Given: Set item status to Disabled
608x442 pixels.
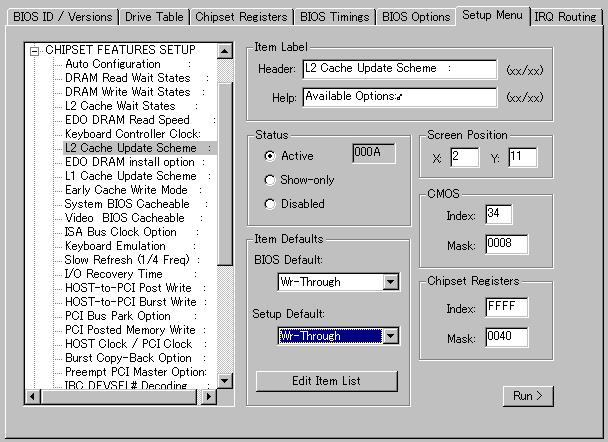Looking at the screenshot, I should 270,204.
